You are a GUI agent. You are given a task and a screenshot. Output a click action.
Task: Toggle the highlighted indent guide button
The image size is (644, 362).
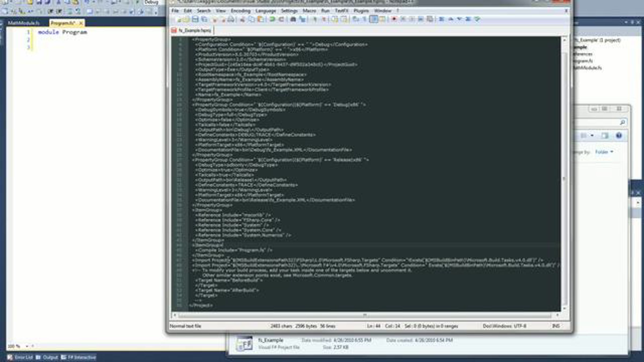[x=374, y=19]
